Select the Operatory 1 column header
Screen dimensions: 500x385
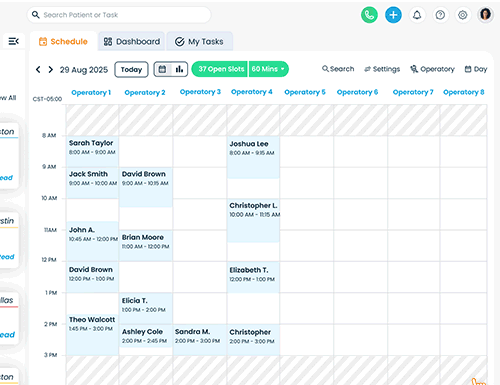tap(91, 92)
